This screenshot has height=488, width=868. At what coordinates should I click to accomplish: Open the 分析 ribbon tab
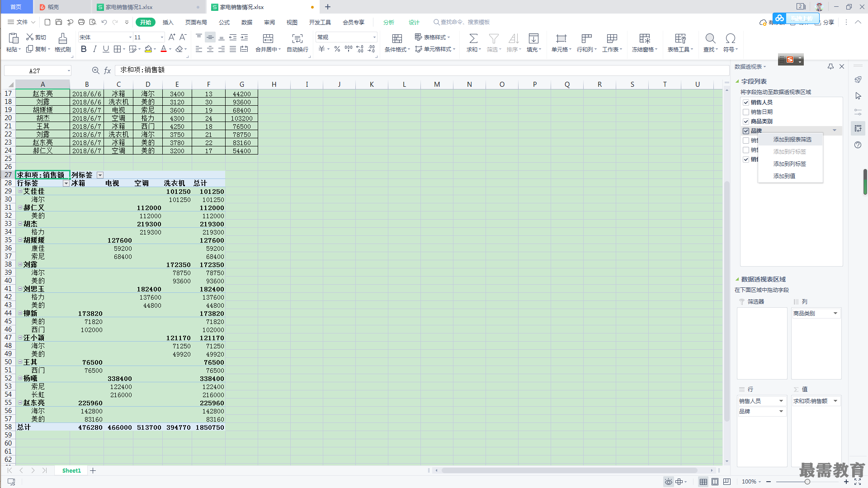pyautogui.click(x=389, y=22)
